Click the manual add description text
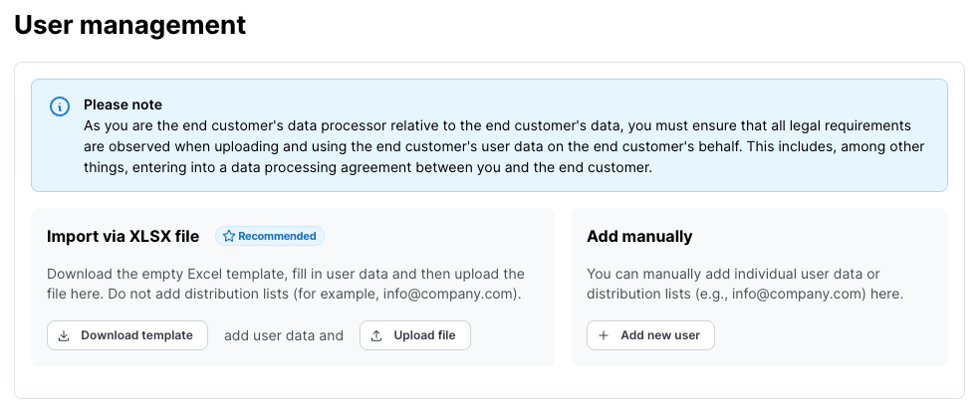This screenshot has width=980, height=413. point(745,284)
